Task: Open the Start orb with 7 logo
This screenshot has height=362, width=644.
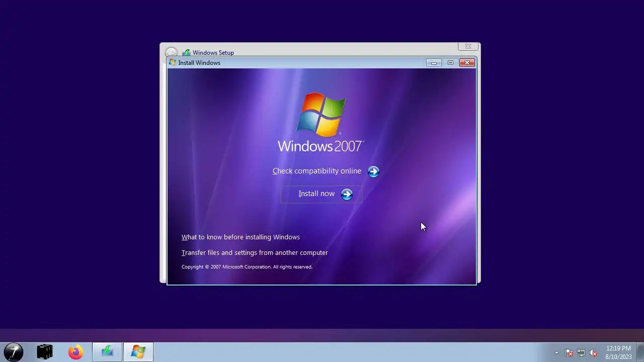Action: [x=14, y=352]
